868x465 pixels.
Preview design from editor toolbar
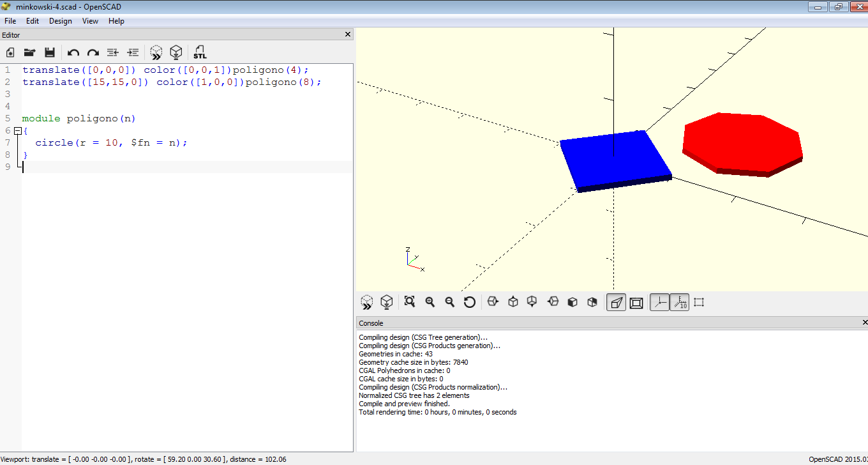point(156,52)
